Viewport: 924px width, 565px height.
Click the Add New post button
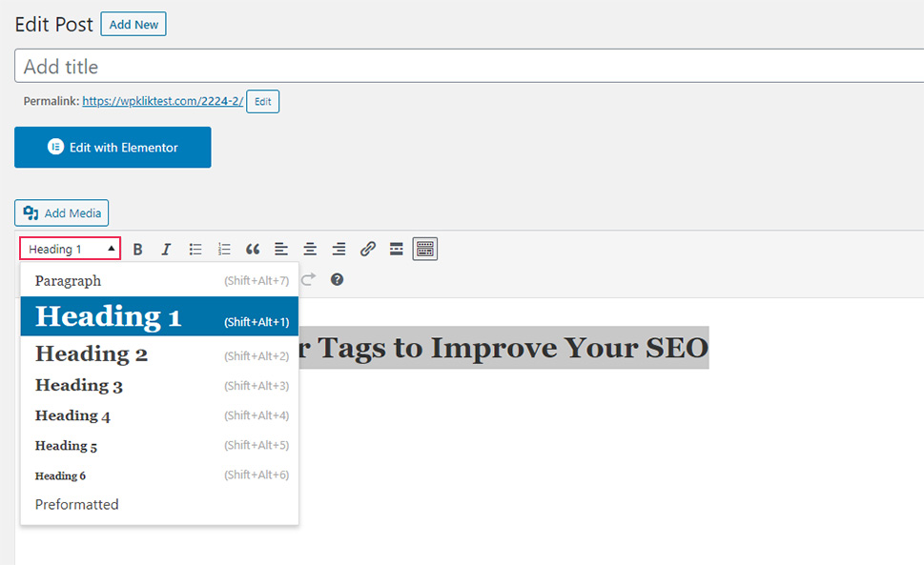133,24
